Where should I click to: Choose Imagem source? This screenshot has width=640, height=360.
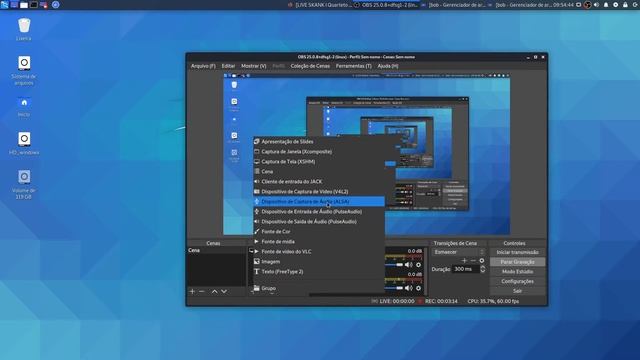click(319, 262)
